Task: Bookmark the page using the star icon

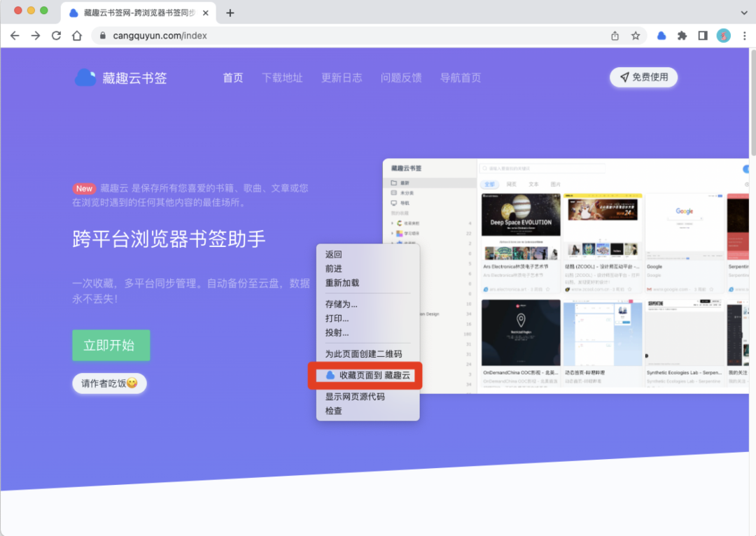Action: (634, 34)
